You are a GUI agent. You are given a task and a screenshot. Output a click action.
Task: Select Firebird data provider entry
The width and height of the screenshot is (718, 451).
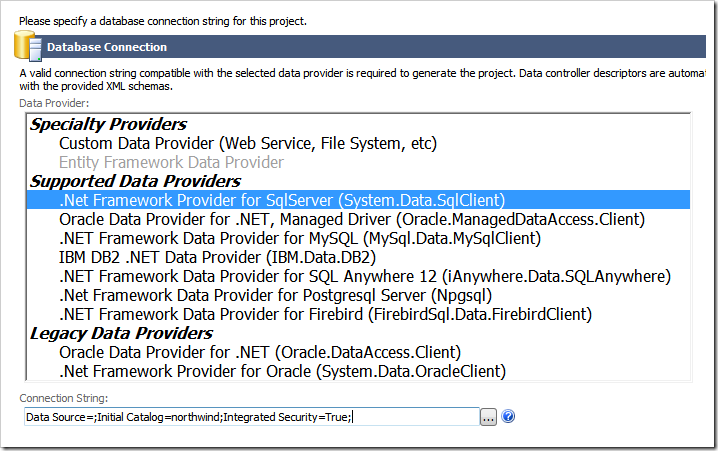(x=325, y=314)
